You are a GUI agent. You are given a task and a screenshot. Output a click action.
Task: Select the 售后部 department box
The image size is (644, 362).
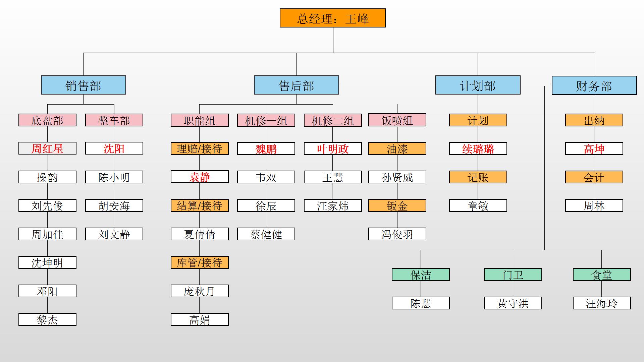296,85
